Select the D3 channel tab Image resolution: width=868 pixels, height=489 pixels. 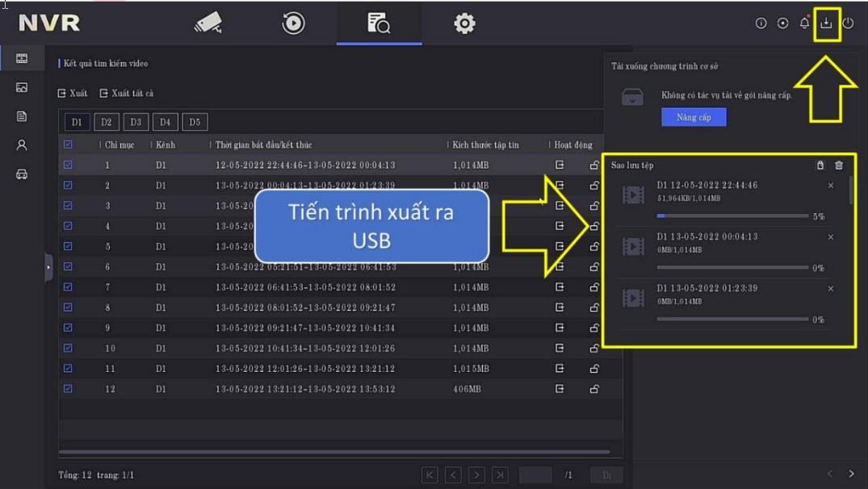click(136, 122)
